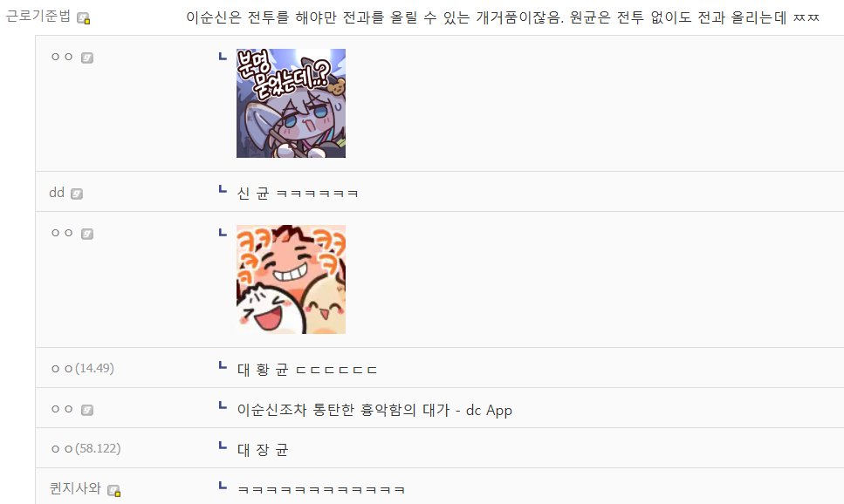Click the reply arrow icon before 신 균 comment
This screenshot has height=504, width=844.
tap(223, 189)
